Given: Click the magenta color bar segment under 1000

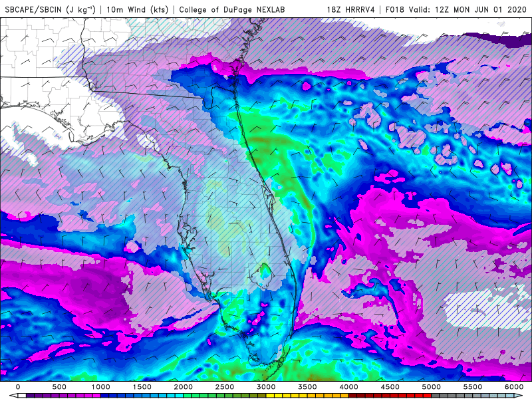Looking at the screenshot, I should [x=96, y=396].
